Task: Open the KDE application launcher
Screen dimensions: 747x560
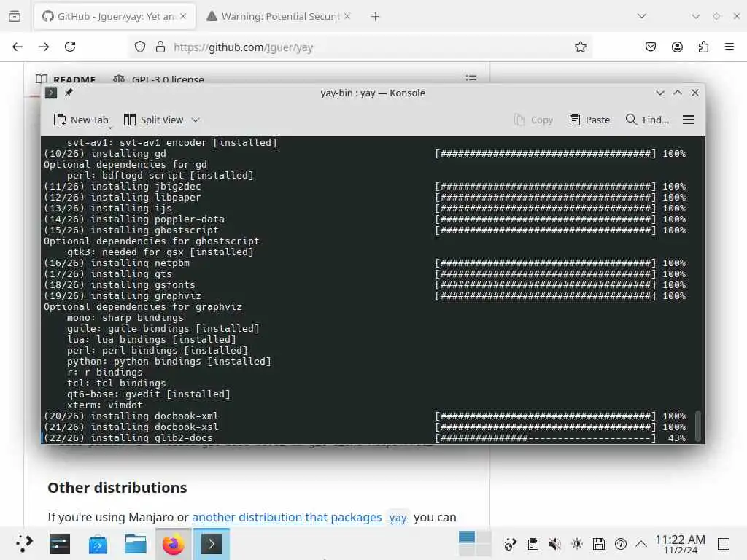Action: [x=24, y=543]
